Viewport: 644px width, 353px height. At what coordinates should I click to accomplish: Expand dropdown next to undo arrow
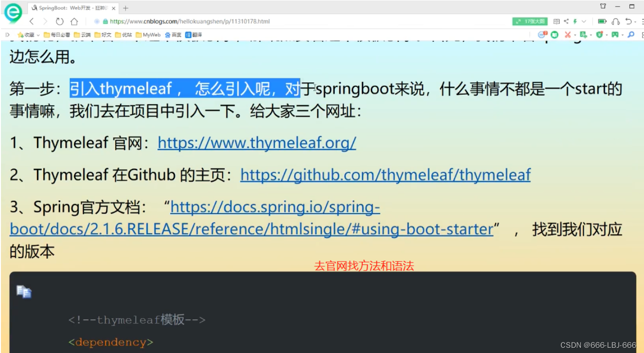pyautogui.click(x=635, y=22)
